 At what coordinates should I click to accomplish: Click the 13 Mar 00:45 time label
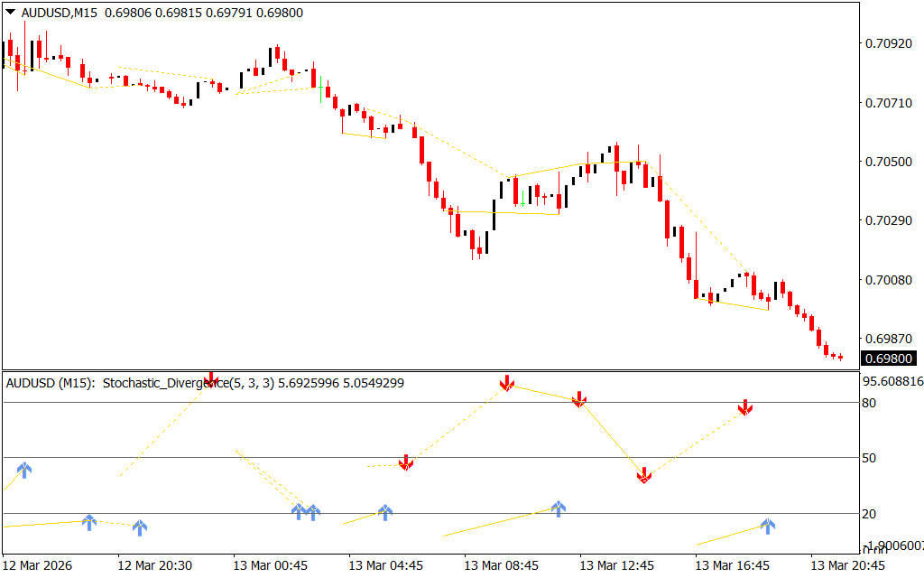[269, 565]
